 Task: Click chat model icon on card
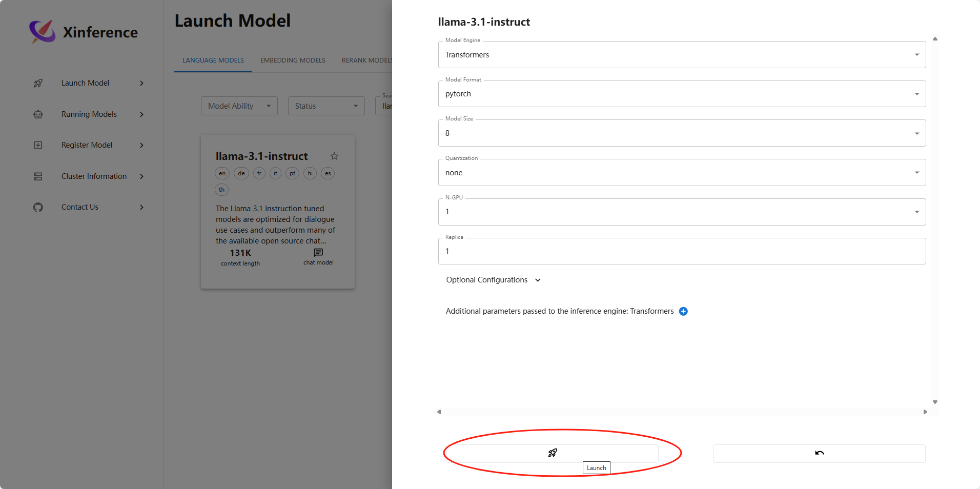(318, 252)
